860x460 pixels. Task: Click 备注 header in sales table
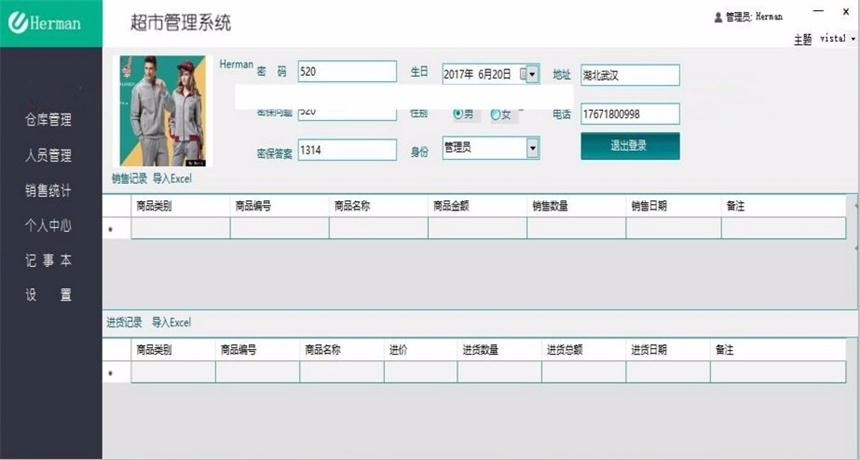pyautogui.click(x=784, y=206)
